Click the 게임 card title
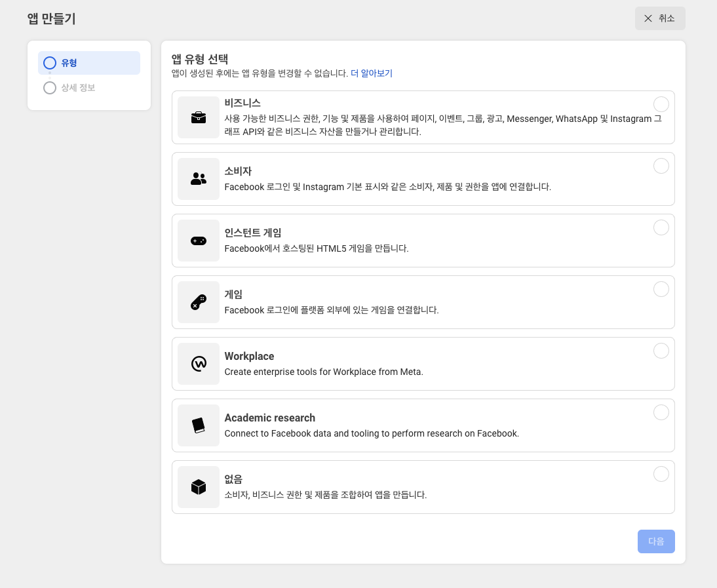 point(233,294)
